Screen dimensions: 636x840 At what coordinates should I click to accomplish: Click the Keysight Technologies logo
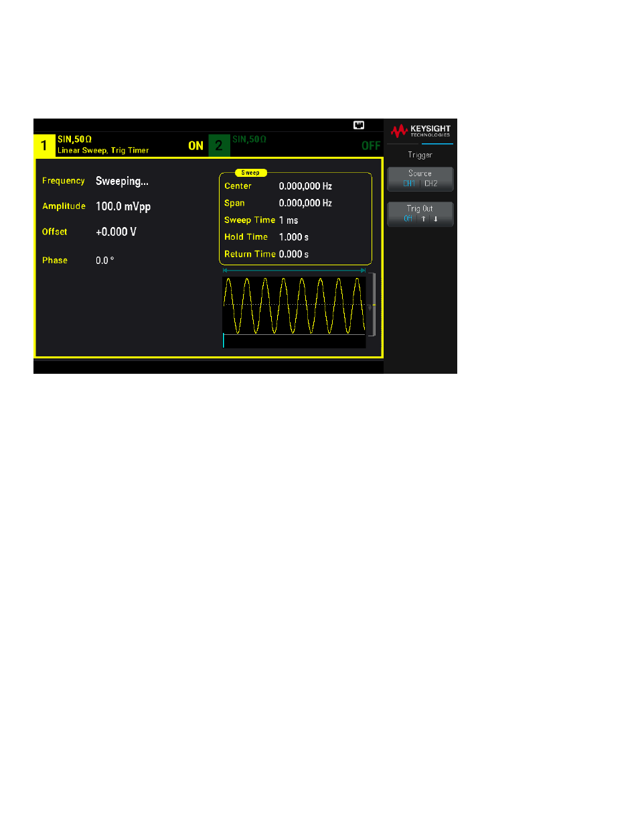point(420,130)
